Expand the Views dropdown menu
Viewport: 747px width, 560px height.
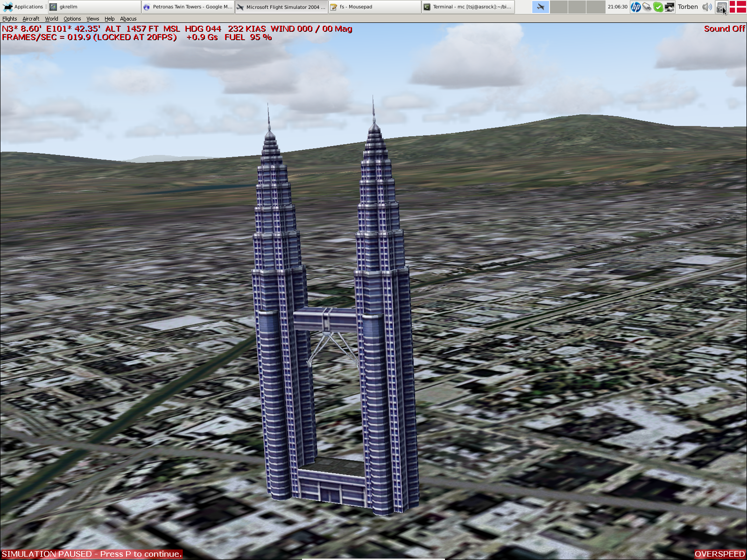tap(92, 19)
